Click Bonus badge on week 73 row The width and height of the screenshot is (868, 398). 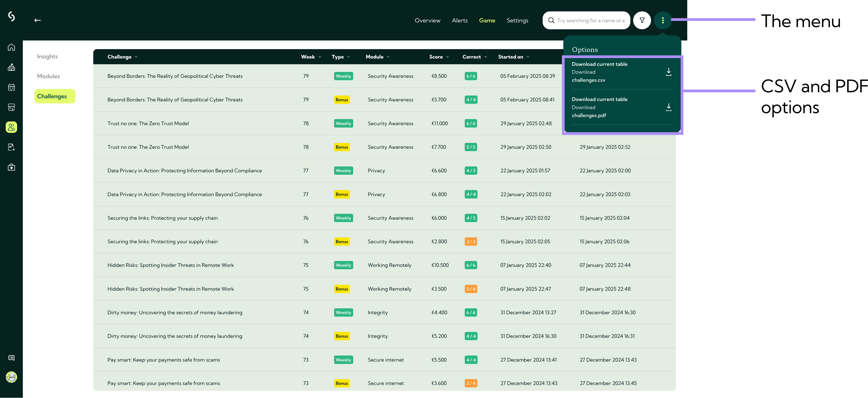pyautogui.click(x=342, y=383)
